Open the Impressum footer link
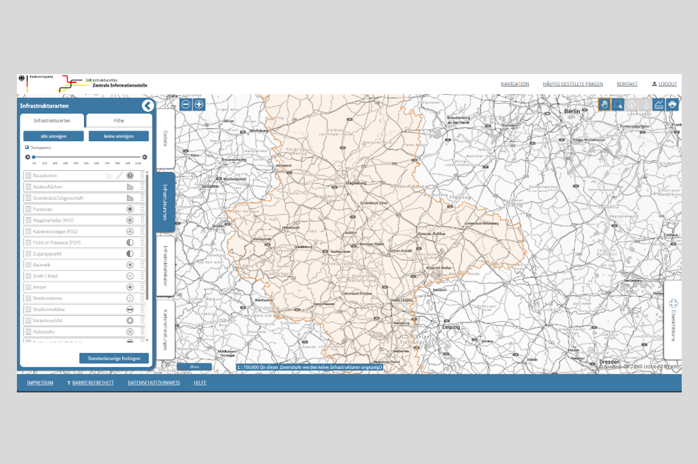Image resolution: width=698 pixels, height=464 pixels. 40,382
